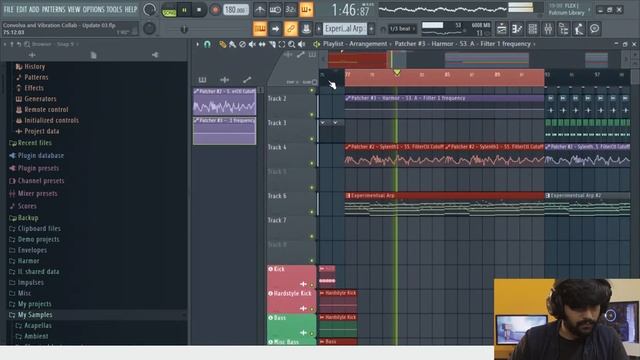Viewport: 640px width, 360px height.
Task: Show audio clips in clip picker
Action: tap(224, 80)
